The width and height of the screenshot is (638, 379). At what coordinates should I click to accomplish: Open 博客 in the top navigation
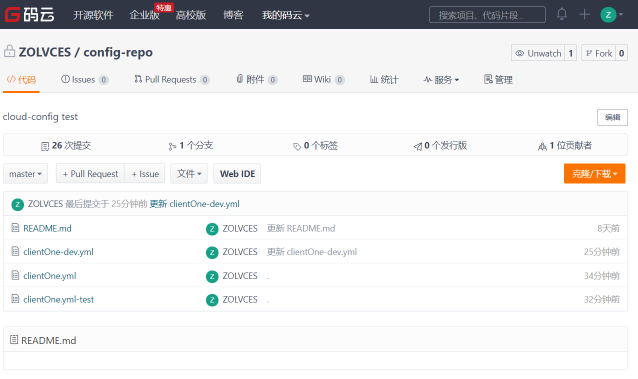coord(233,15)
